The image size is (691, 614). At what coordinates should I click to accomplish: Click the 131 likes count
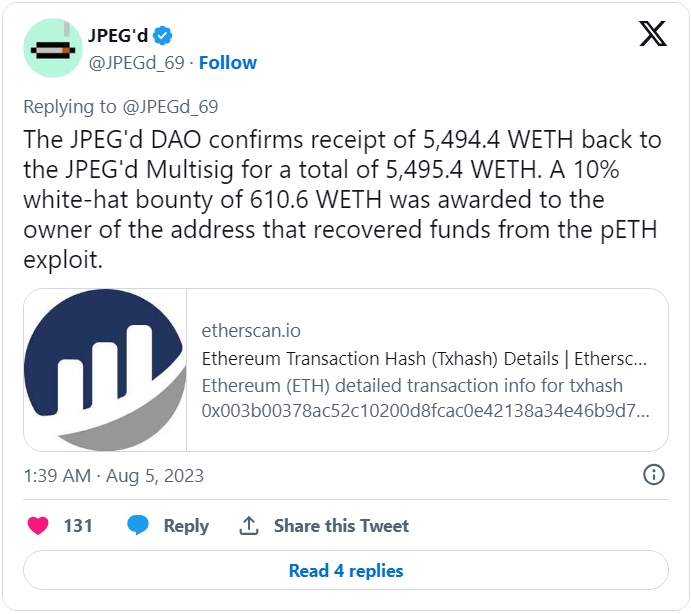[78, 525]
